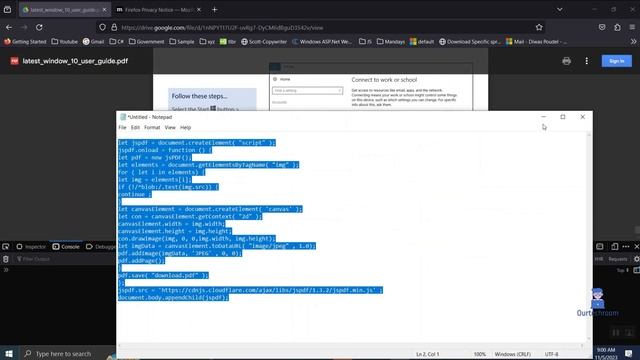Click the address bar URL

pos(222,28)
